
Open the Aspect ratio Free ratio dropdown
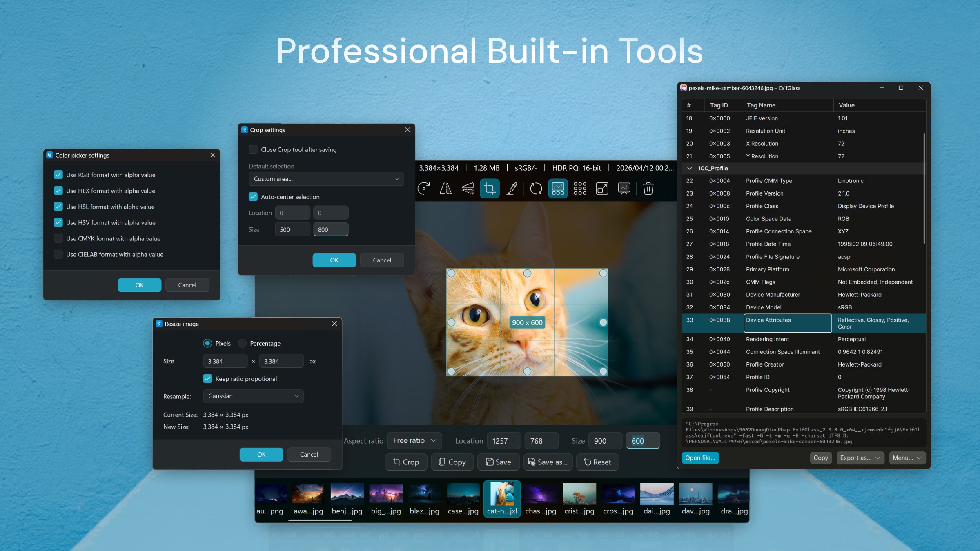pos(414,441)
